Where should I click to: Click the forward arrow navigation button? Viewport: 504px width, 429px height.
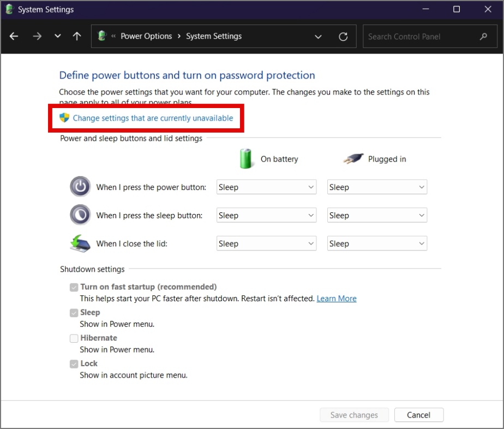coord(37,37)
